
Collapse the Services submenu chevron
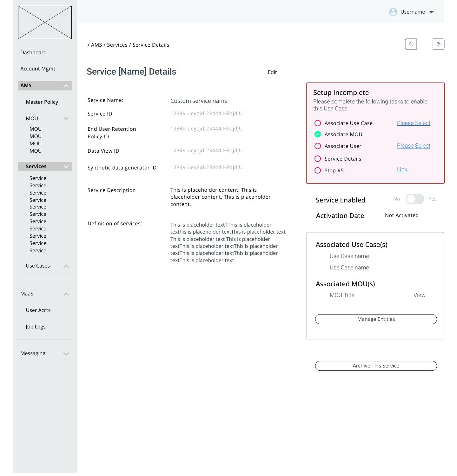click(66, 166)
